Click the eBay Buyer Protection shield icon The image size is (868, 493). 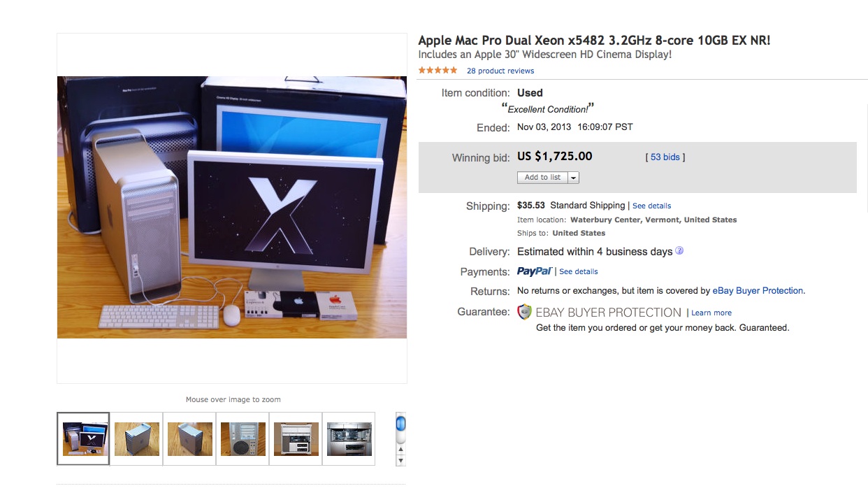coord(524,312)
